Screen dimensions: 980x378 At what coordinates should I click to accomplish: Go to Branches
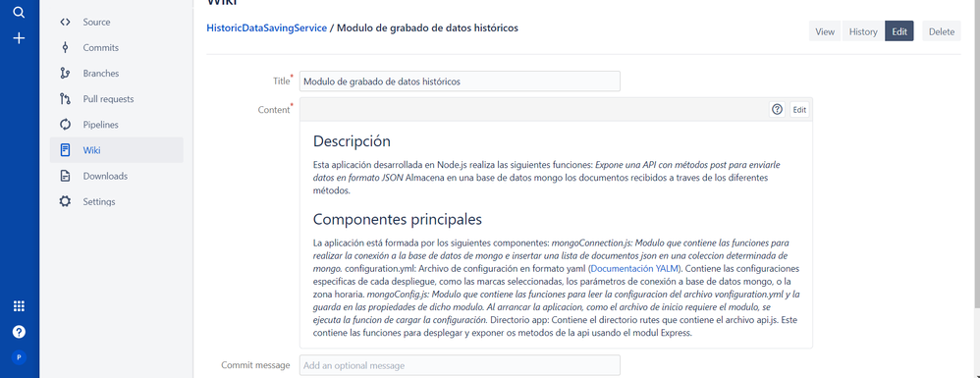116,73
